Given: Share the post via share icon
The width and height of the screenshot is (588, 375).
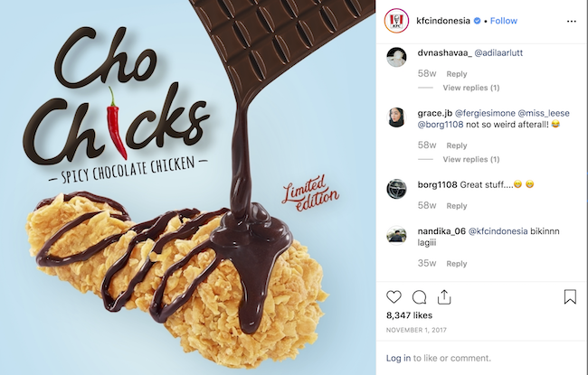Looking at the screenshot, I should point(444,296).
